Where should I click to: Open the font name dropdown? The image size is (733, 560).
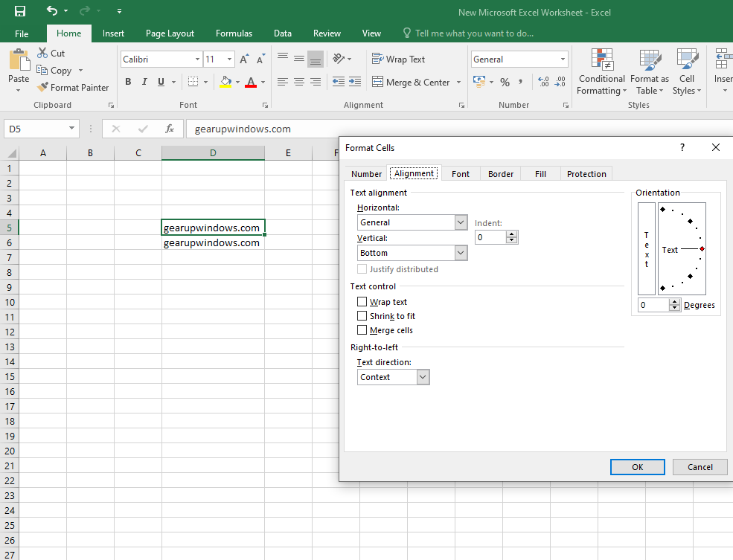coord(197,59)
